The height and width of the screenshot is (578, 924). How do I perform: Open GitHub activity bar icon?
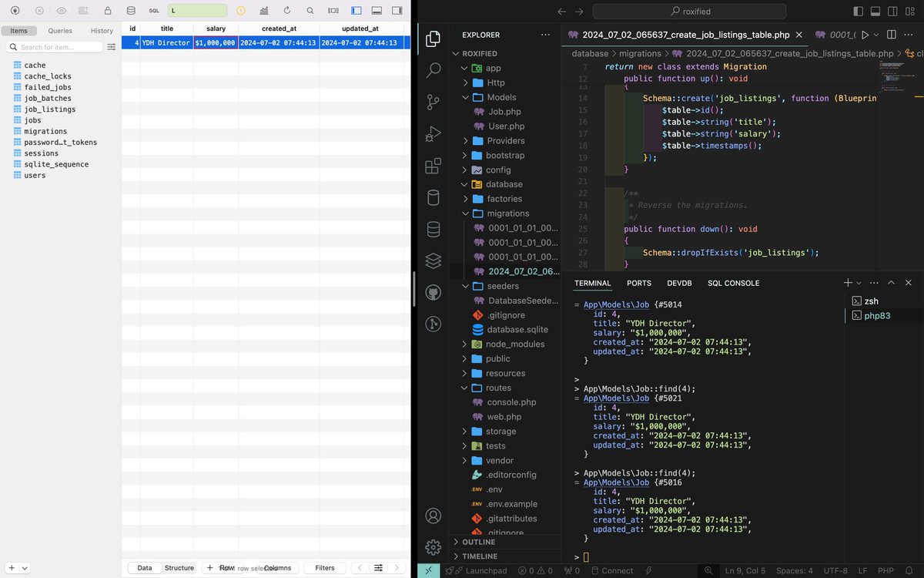(x=434, y=293)
